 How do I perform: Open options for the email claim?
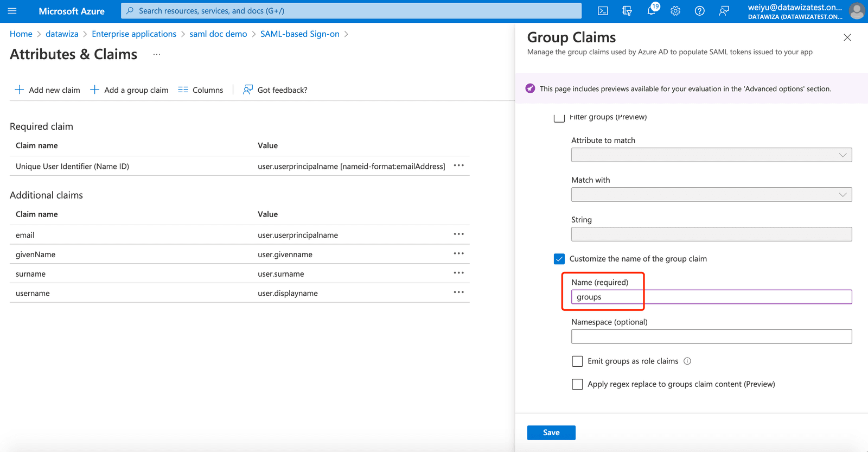(459, 234)
